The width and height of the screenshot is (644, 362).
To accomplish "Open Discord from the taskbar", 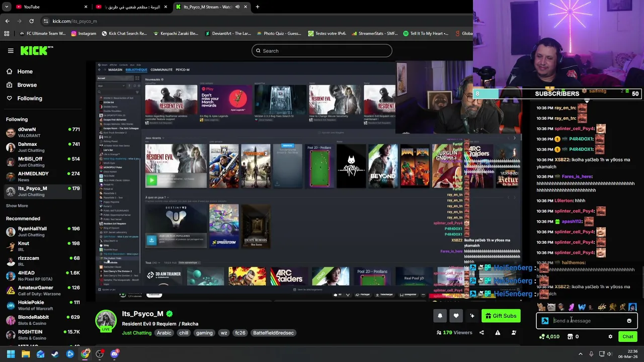I will coord(114,354).
